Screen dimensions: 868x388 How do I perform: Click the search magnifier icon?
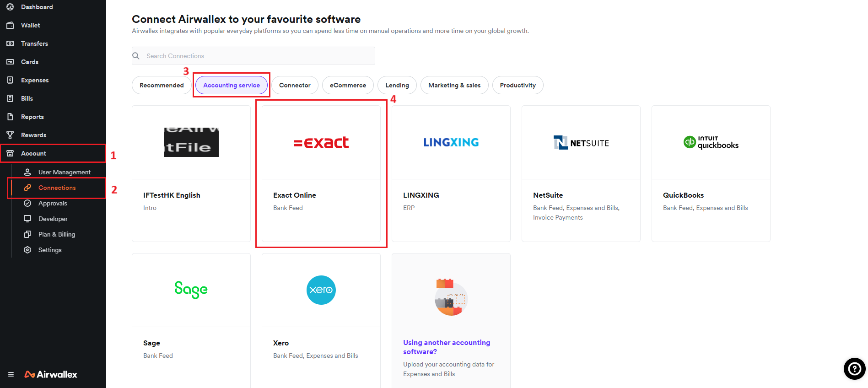(136, 56)
